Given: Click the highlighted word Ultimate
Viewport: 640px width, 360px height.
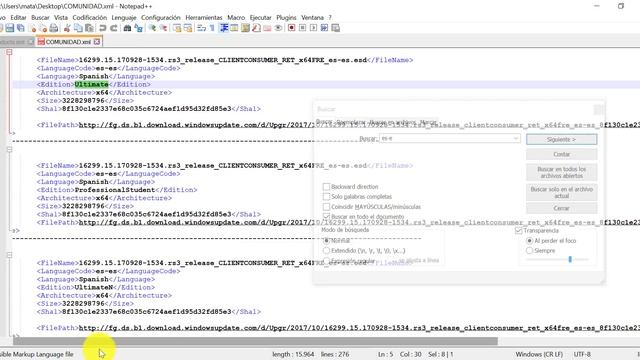Looking at the screenshot, I should (91, 84).
